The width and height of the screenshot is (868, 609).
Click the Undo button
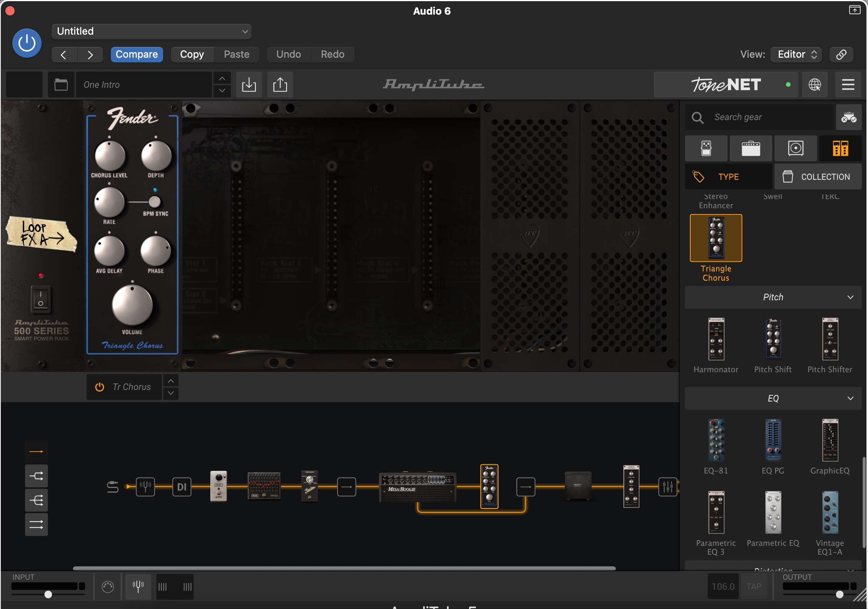coord(289,54)
